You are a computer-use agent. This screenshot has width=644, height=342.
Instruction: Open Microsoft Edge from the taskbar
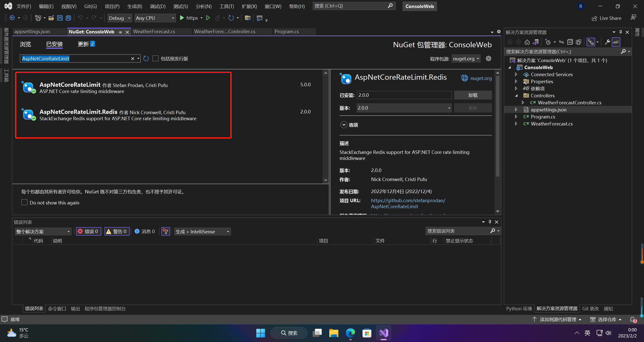(350, 333)
